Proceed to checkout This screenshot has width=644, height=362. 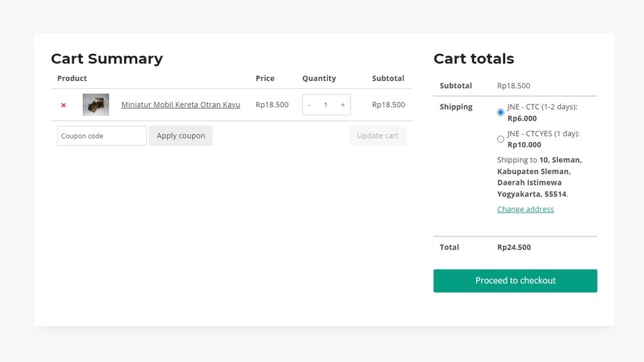[x=515, y=280]
